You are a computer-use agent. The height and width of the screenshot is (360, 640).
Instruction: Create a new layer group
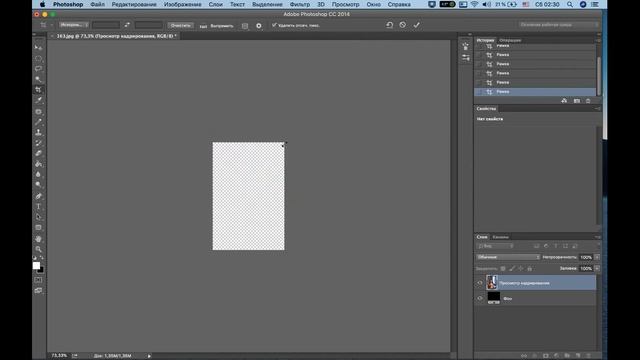point(567,356)
